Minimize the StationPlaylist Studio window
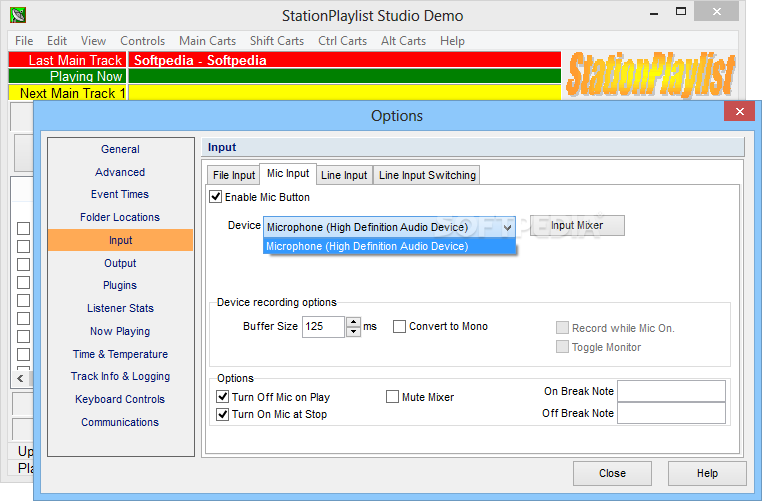The height and width of the screenshot is (501, 762). tap(654, 14)
